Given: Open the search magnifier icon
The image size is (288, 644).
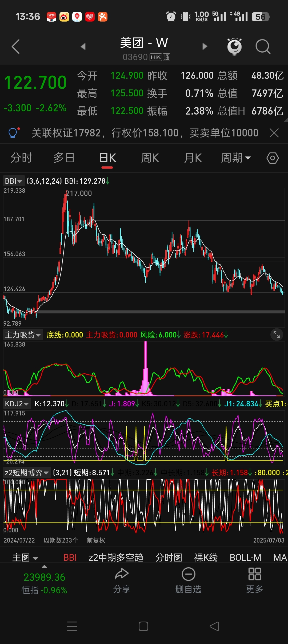Looking at the screenshot, I should pyautogui.click(x=263, y=47).
